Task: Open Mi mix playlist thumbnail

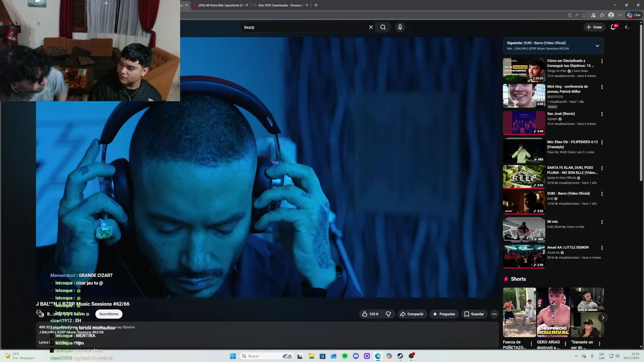Action: [x=524, y=230]
